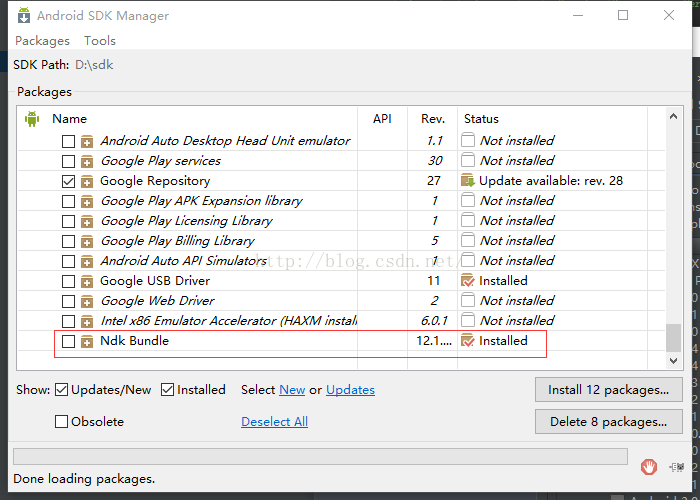Click the scrollbar up arrow
The image size is (700, 500).
tap(673, 117)
